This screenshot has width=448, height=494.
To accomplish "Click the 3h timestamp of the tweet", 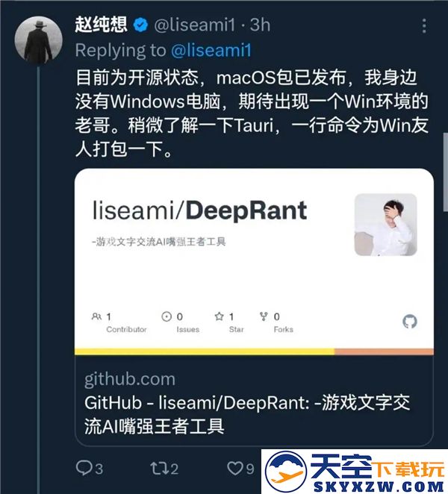I will (260, 25).
